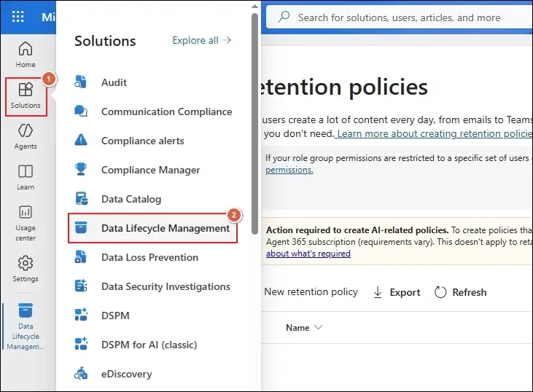The width and height of the screenshot is (533, 392).
Task: Click the search magnifier icon
Action: point(284,17)
